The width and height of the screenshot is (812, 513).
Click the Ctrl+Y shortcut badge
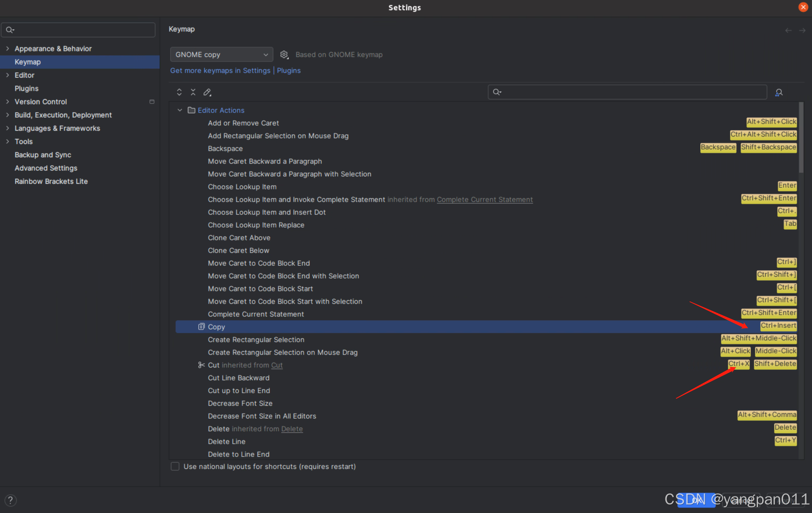coord(786,440)
